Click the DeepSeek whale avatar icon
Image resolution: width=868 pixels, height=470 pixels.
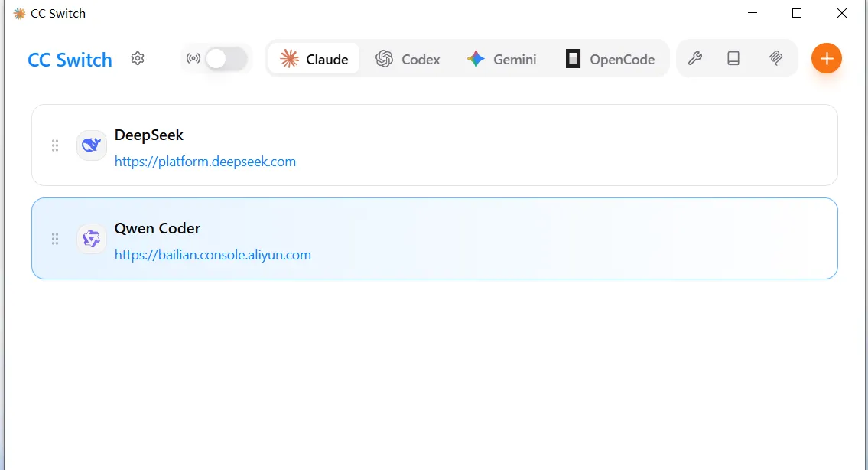click(91, 145)
